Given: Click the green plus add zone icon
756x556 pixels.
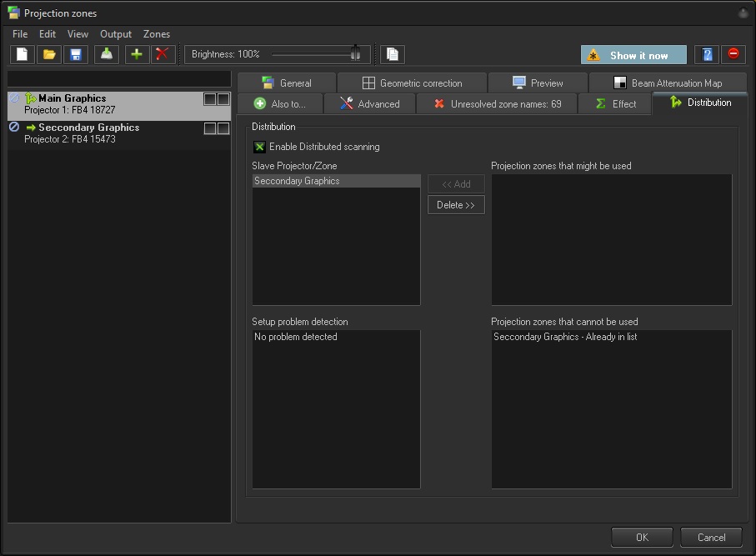Looking at the screenshot, I should click(137, 55).
